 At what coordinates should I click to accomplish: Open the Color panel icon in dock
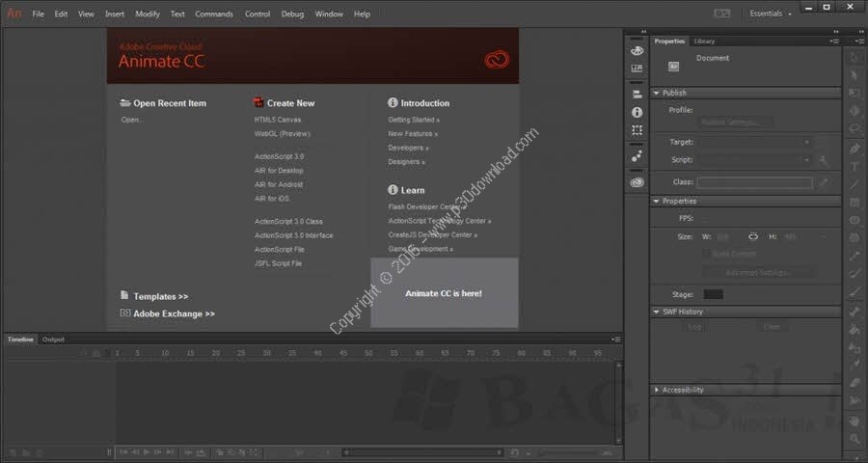637,51
